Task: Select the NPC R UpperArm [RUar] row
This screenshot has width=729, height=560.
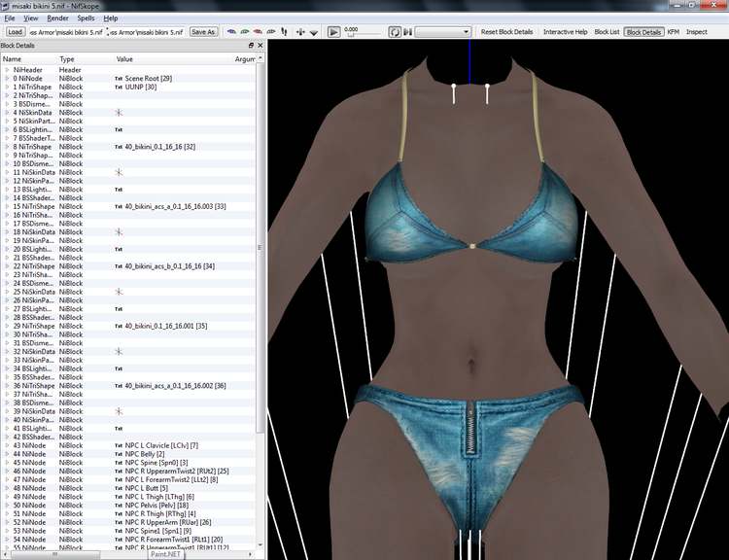Action: 128,522
